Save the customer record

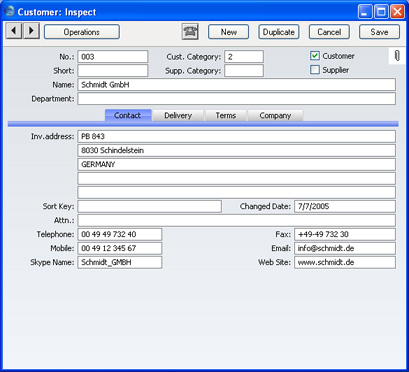pos(379,32)
